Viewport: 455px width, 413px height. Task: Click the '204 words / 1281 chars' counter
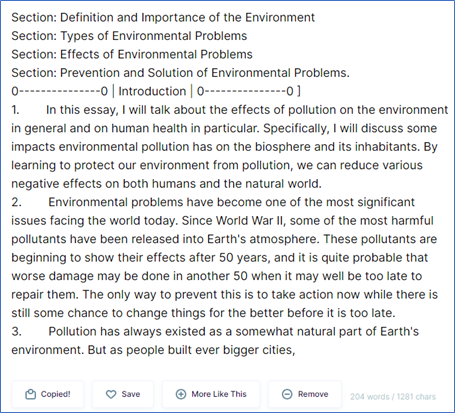tap(393, 397)
